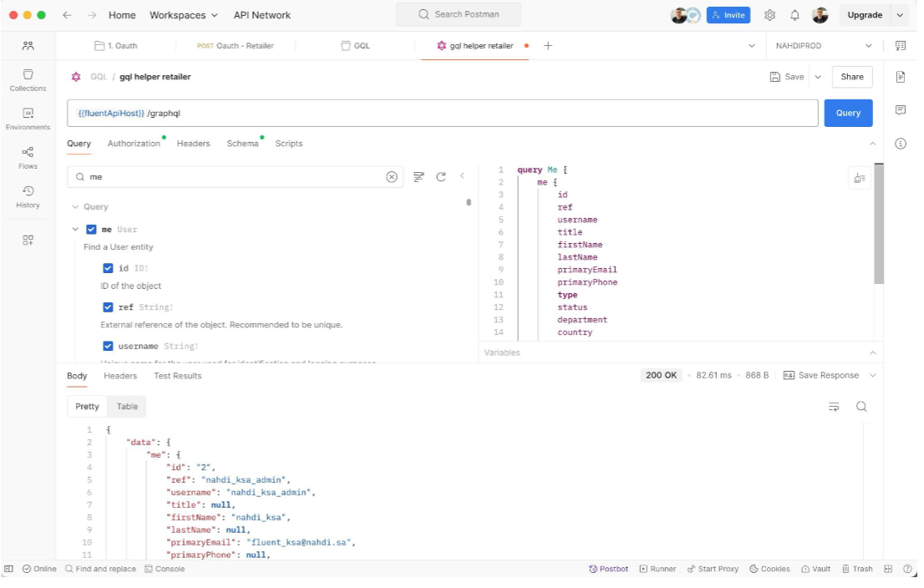The width and height of the screenshot is (924, 588).
Task: Open the History sidebar panel
Action: [x=28, y=196]
